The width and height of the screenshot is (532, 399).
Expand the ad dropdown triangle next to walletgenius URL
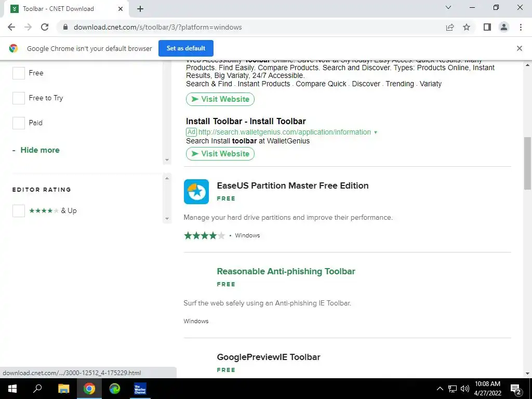pos(376,132)
